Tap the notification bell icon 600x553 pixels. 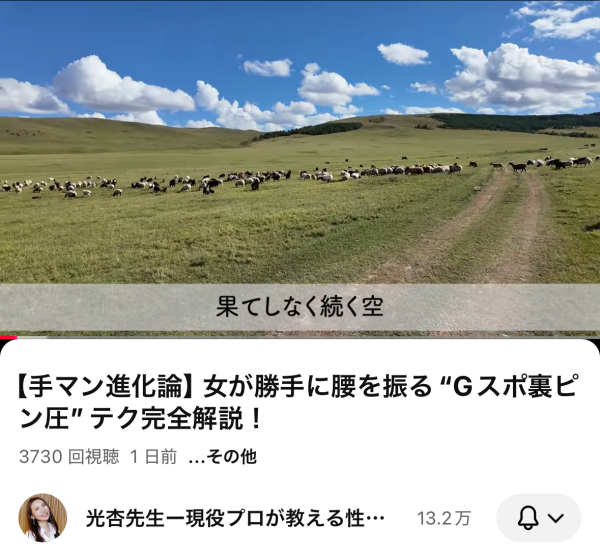pos(528,518)
